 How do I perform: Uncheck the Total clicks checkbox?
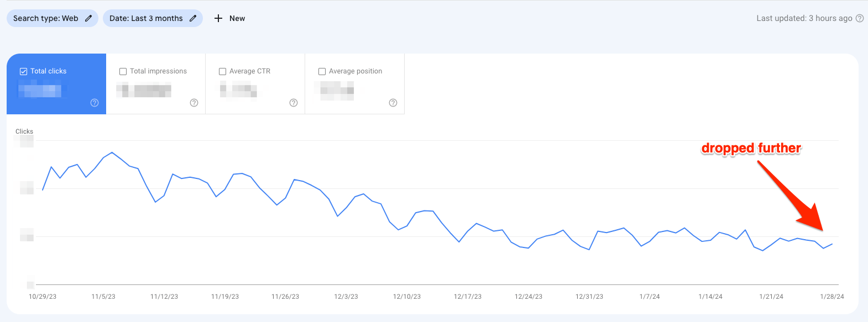coord(23,71)
